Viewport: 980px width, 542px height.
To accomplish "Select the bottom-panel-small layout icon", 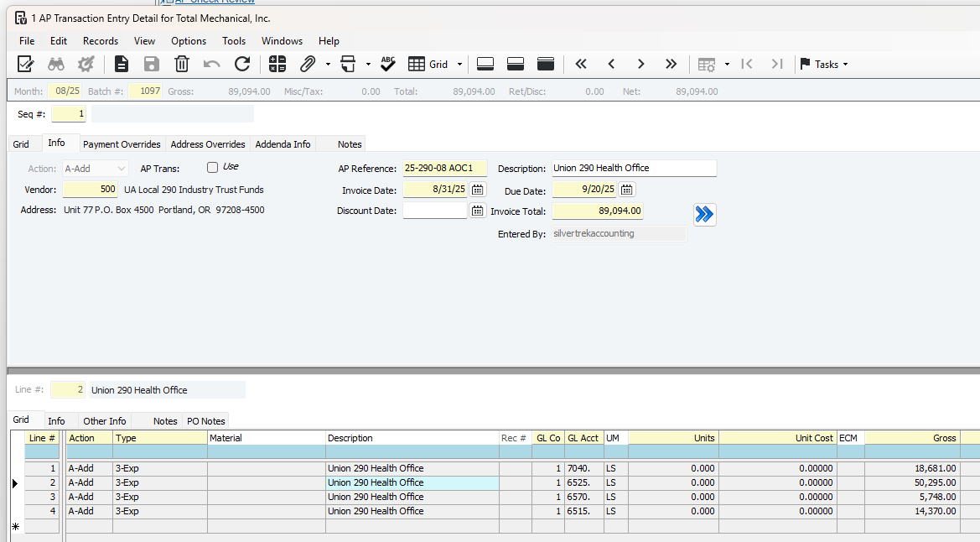I will click(485, 64).
